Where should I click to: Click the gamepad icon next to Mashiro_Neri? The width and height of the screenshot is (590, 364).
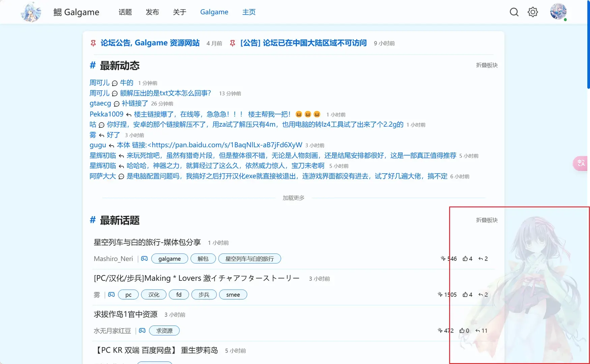pyautogui.click(x=144, y=259)
